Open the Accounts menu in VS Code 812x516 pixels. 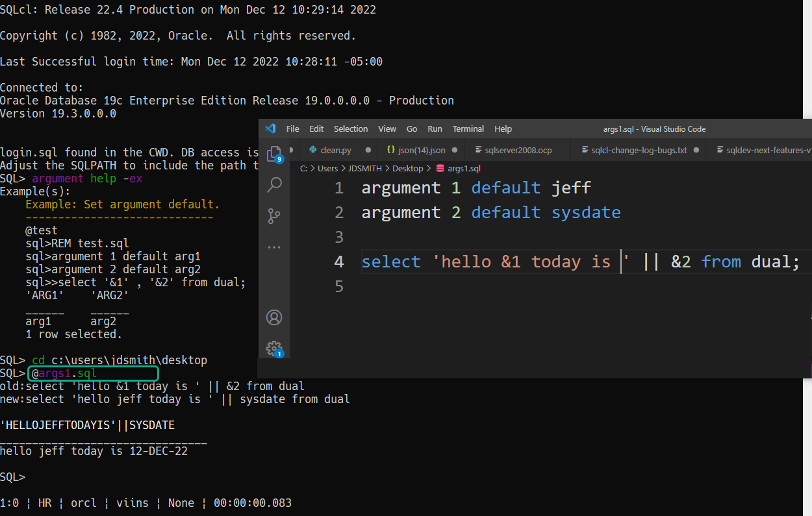point(274,317)
